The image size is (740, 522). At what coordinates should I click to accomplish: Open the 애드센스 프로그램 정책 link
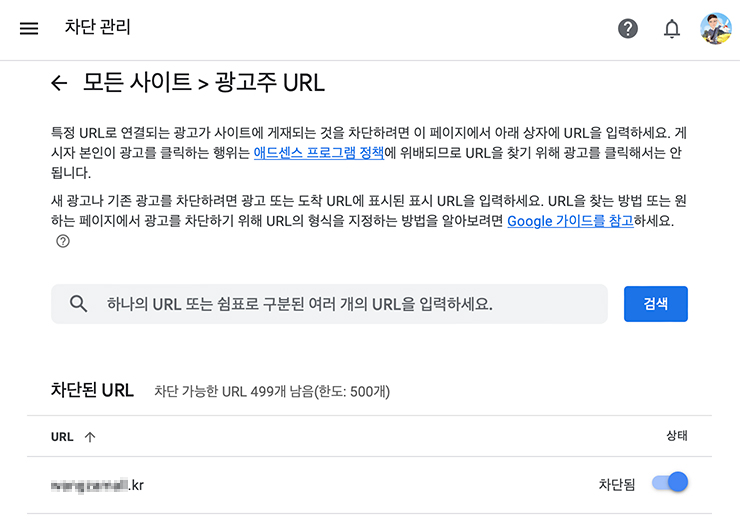point(319,153)
